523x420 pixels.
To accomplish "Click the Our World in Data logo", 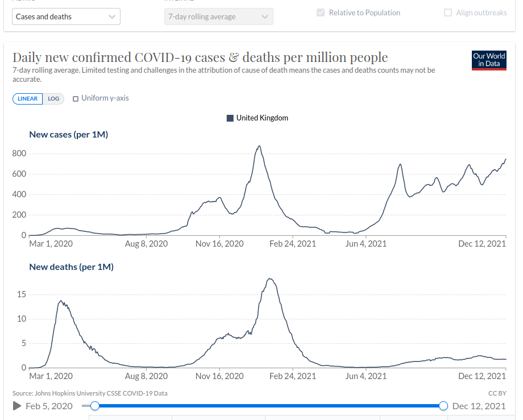I will coord(489,60).
